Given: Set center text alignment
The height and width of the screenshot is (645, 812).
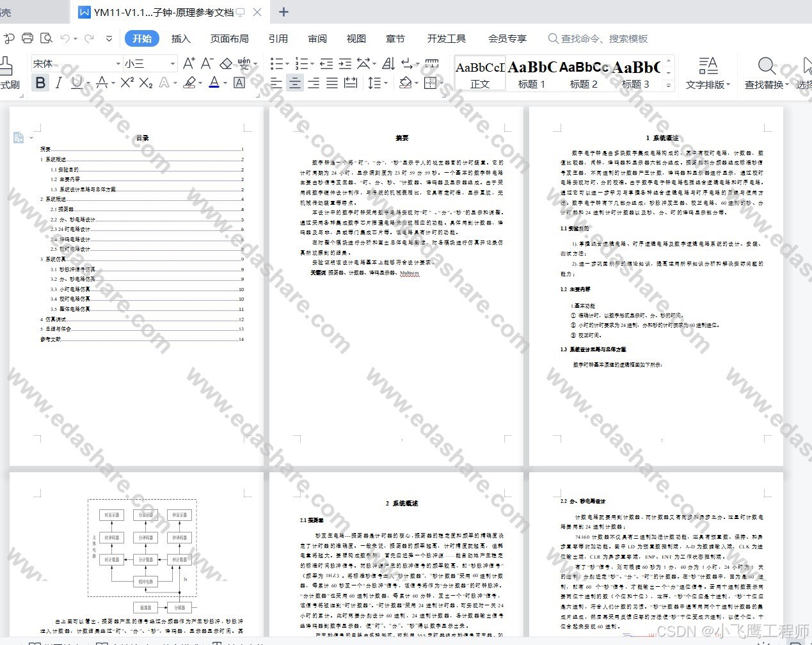Looking at the screenshot, I should pos(294,83).
